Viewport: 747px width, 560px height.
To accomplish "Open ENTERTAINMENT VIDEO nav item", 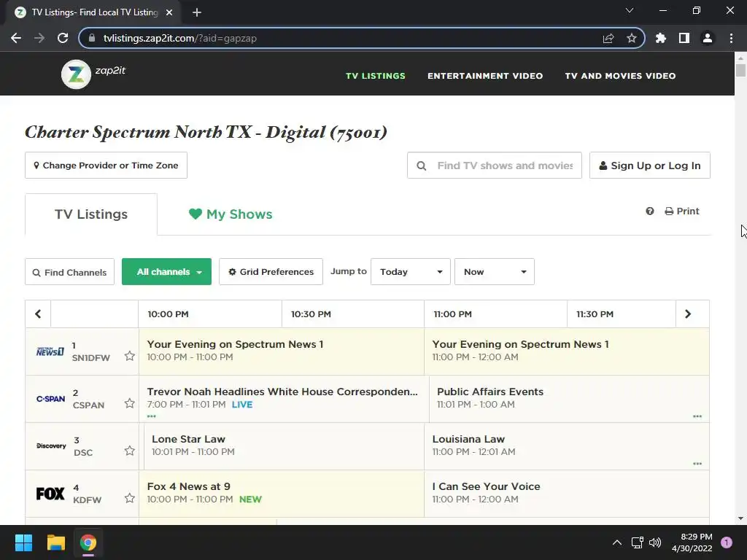I will click(x=485, y=76).
